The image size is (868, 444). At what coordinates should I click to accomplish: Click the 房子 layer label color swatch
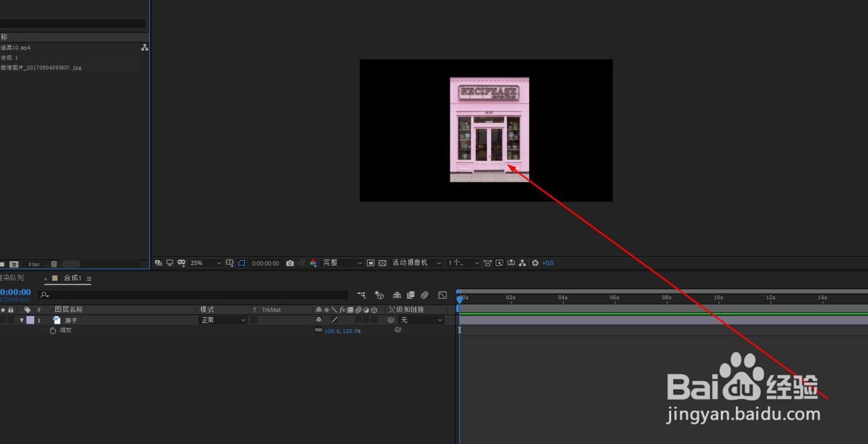coord(30,320)
